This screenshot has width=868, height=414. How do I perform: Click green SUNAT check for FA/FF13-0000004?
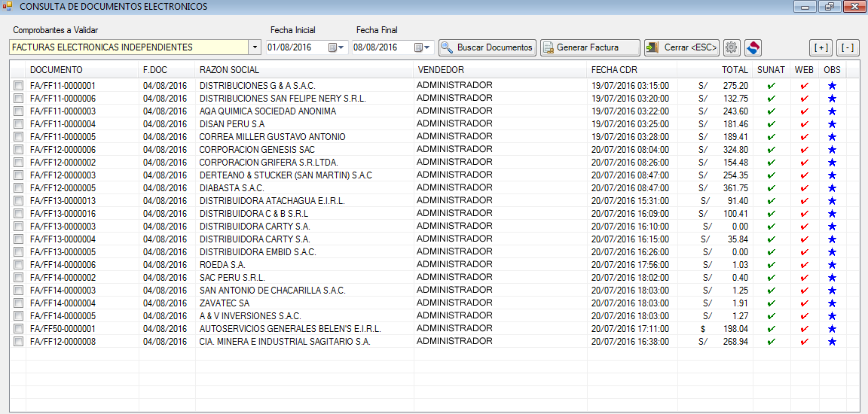771,239
